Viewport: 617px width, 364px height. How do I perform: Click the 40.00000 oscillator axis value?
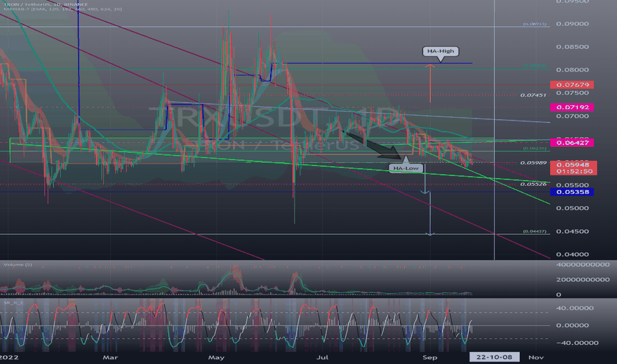coord(575,308)
